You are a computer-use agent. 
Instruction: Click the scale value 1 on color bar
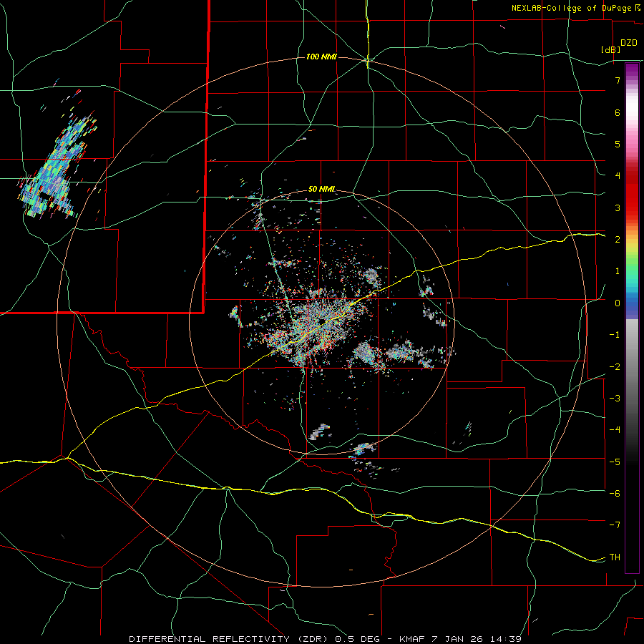(x=618, y=271)
